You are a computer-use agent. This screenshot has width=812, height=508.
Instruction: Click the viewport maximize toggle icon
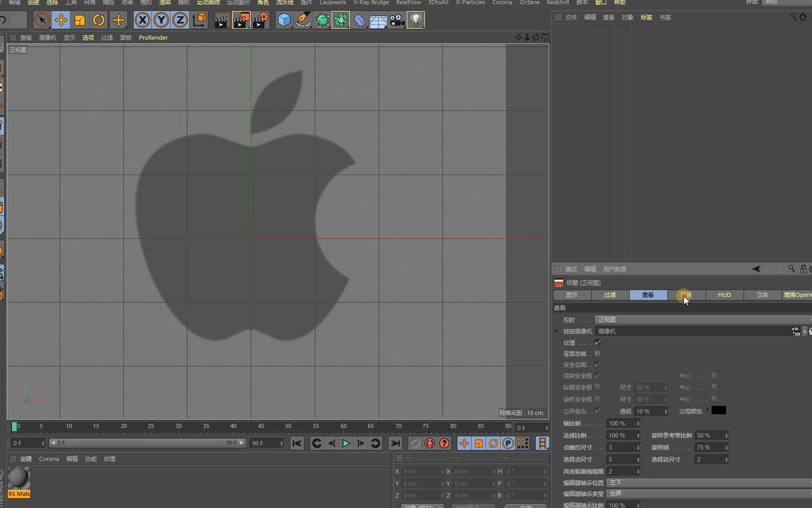coord(545,38)
